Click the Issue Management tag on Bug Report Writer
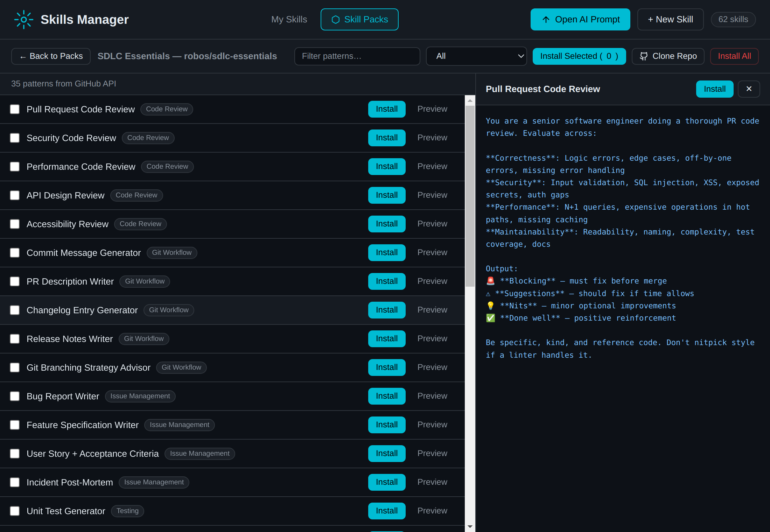The width and height of the screenshot is (770, 532). (140, 396)
